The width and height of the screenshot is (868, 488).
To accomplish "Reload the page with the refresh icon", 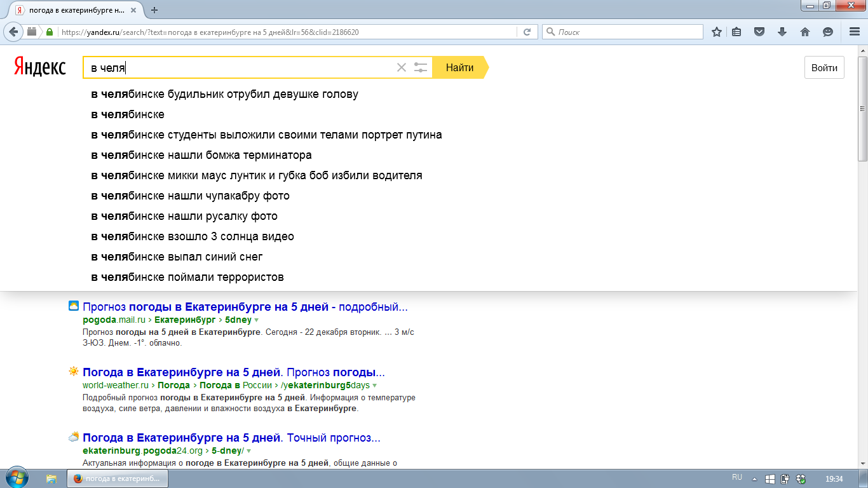I will 527,32.
